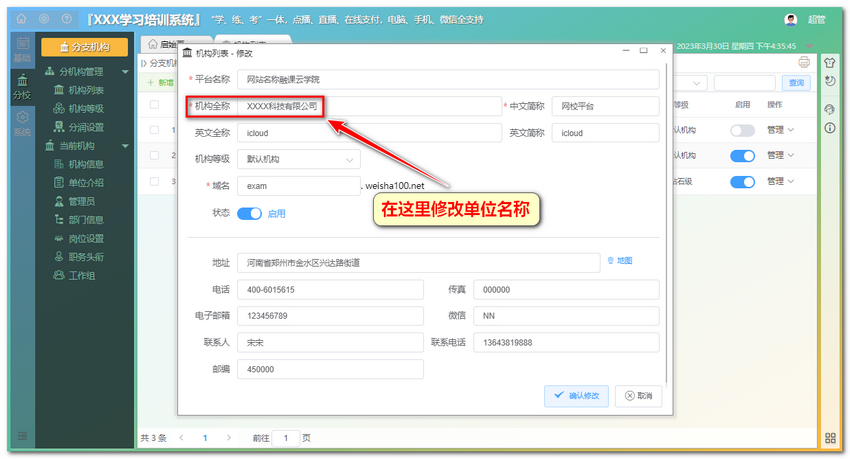Open 管理 dropdown in second table row
This screenshot has width=850, height=459.
point(780,156)
